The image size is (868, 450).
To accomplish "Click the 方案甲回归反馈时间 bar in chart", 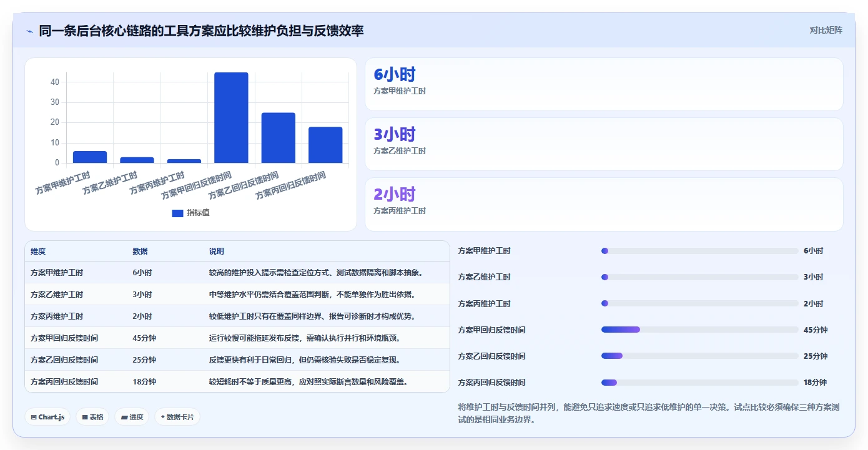I will click(231, 118).
